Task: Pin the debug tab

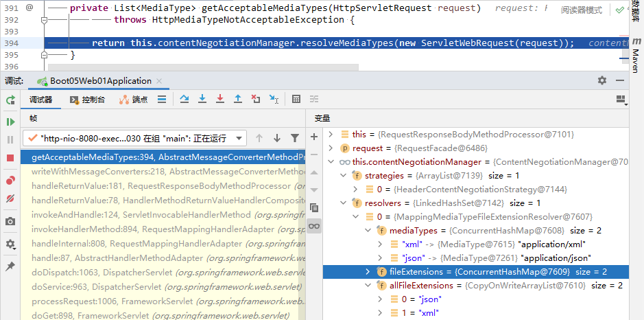Action: click(11, 266)
